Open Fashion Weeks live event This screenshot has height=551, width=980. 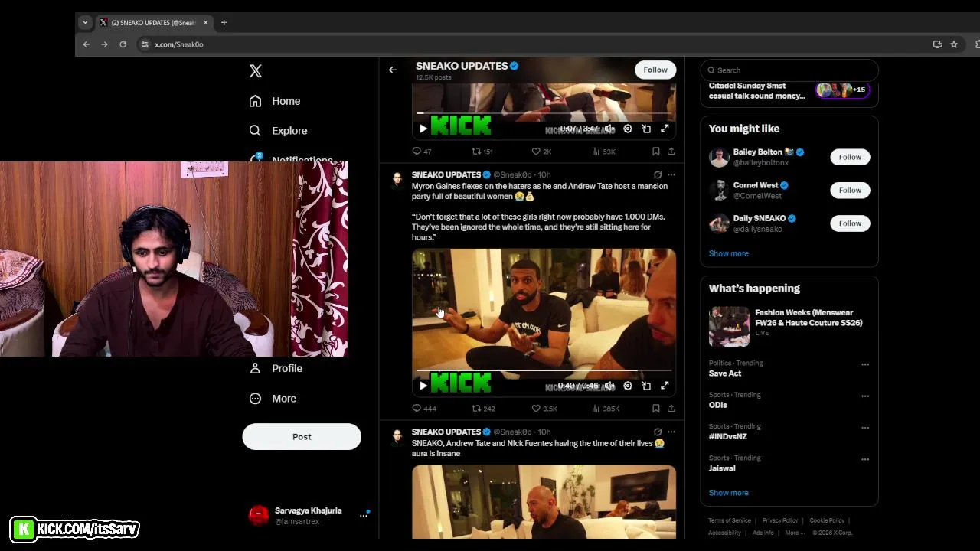[789, 327]
